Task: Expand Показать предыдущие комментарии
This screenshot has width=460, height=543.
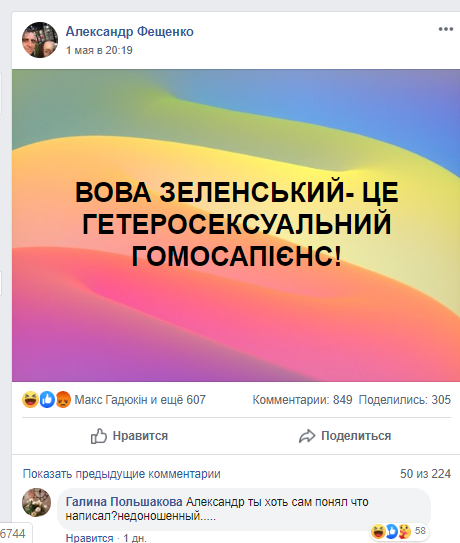Action: tap(122, 474)
